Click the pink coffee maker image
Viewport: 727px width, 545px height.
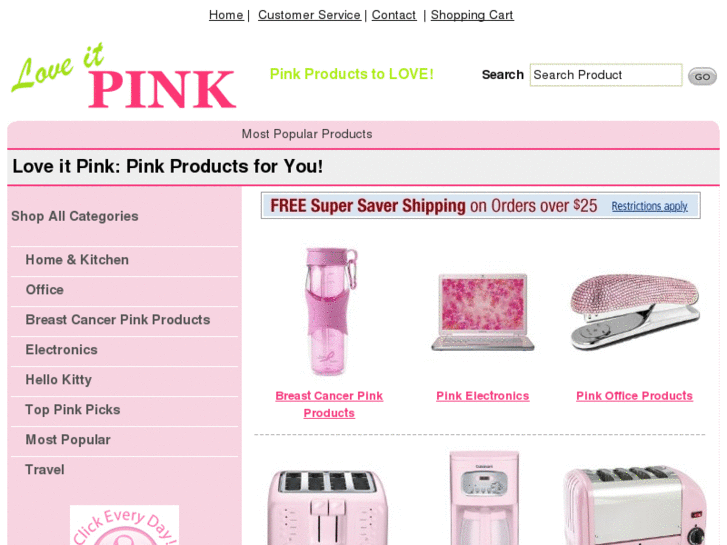[484, 497]
